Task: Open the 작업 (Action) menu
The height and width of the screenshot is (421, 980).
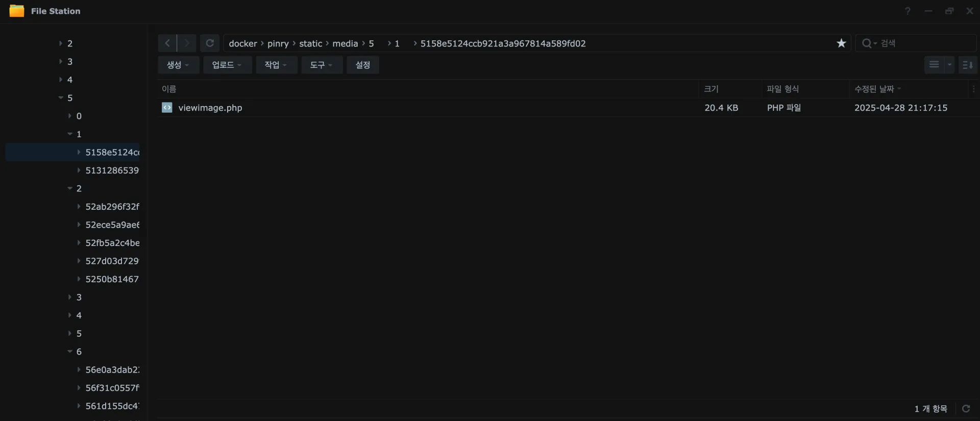Action: (x=276, y=65)
